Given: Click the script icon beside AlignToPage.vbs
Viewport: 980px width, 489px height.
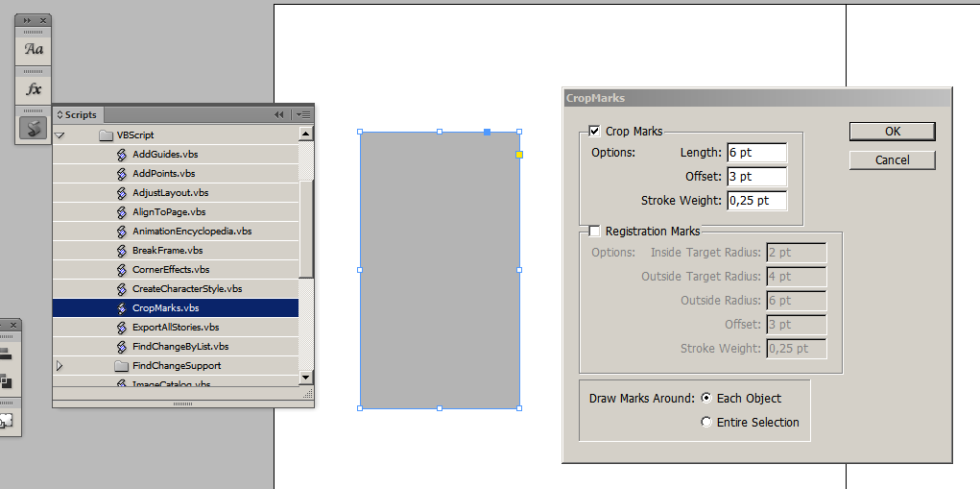Looking at the screenshot, I should (122, 212).
